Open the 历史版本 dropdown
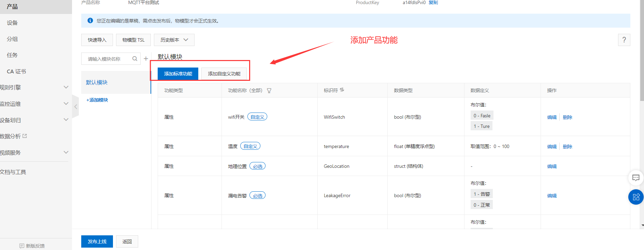Screen dimensions: 644x250 174,40
